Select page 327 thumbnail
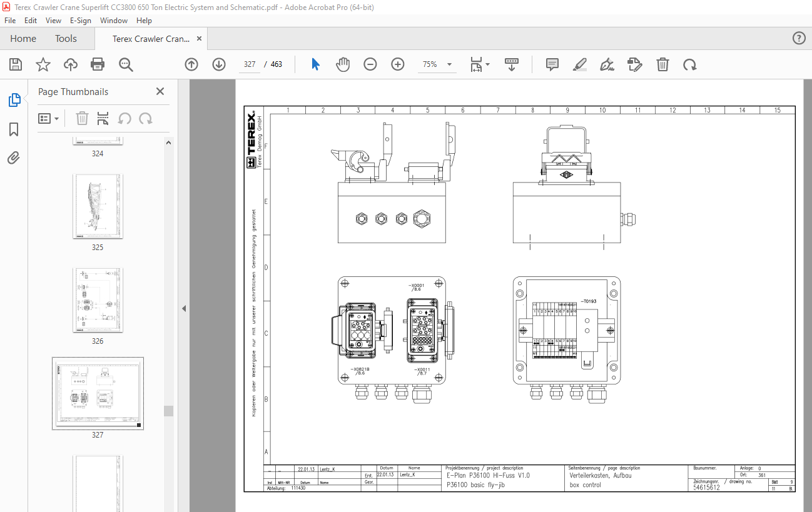Viewport: 812px width, 512px height. click(98, 393)
